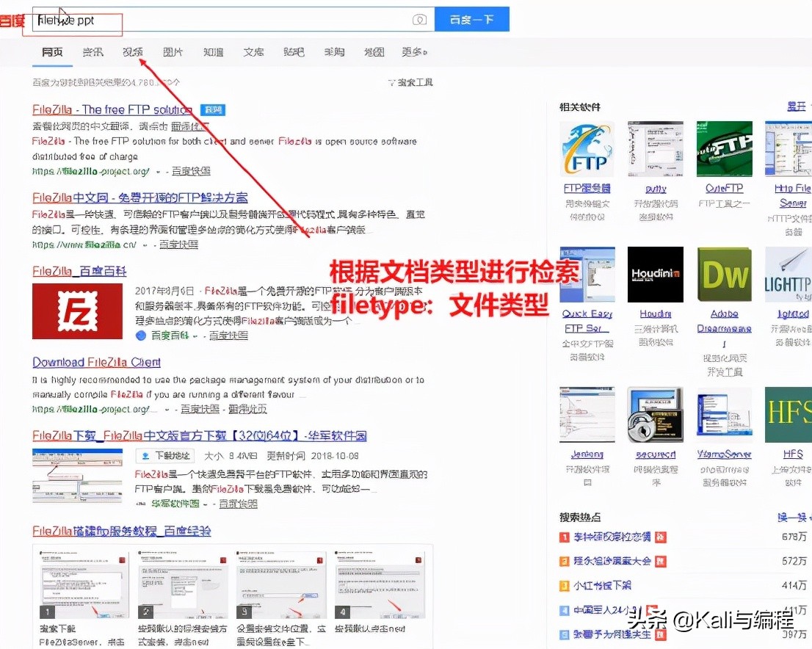Open the FileZilla_百度百科 result
The height and width of the screenshot is (649, 812).
(79, 272)
